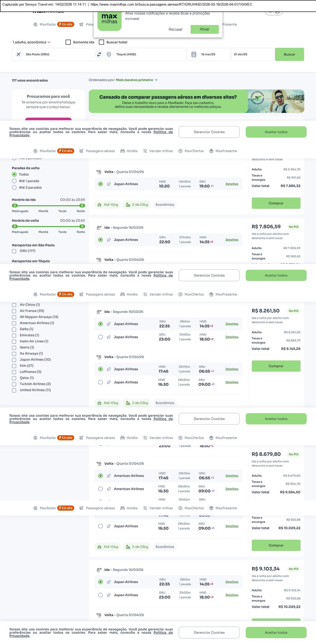The image size is (316, 644).
Task: Filter by Air France (39) airline
Action: coord(14,311)
